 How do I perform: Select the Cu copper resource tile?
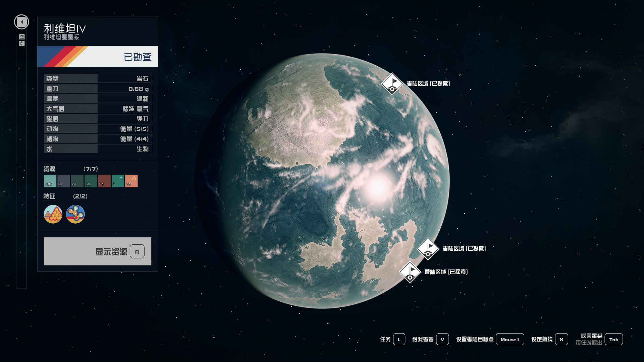pos(91,181)
